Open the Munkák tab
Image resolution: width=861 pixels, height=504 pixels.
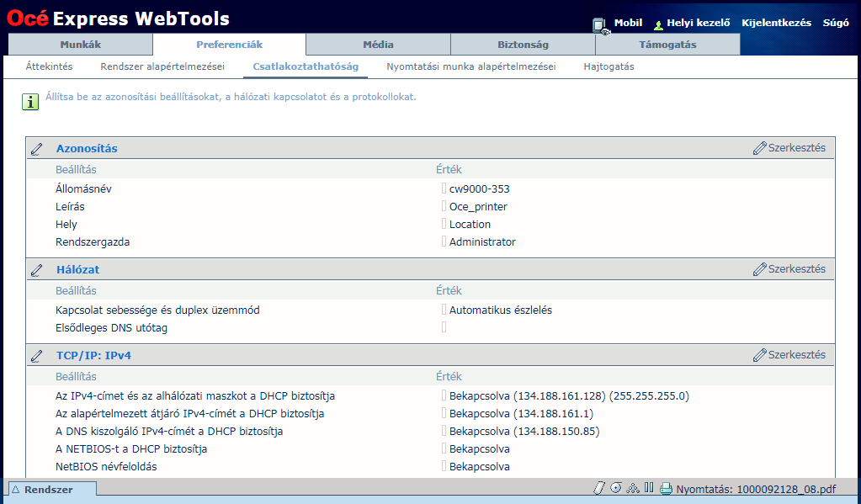click(x=81, y=45)
